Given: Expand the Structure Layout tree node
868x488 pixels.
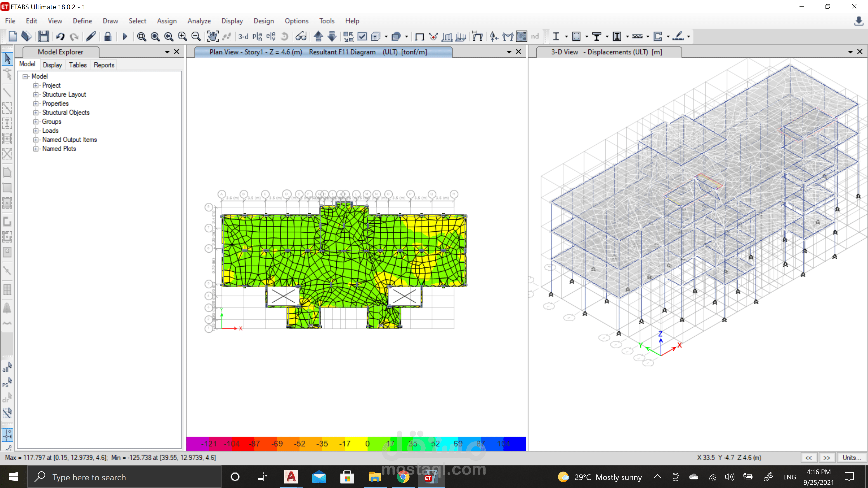Looking at the screenshot, I should (x=36, y=95).
